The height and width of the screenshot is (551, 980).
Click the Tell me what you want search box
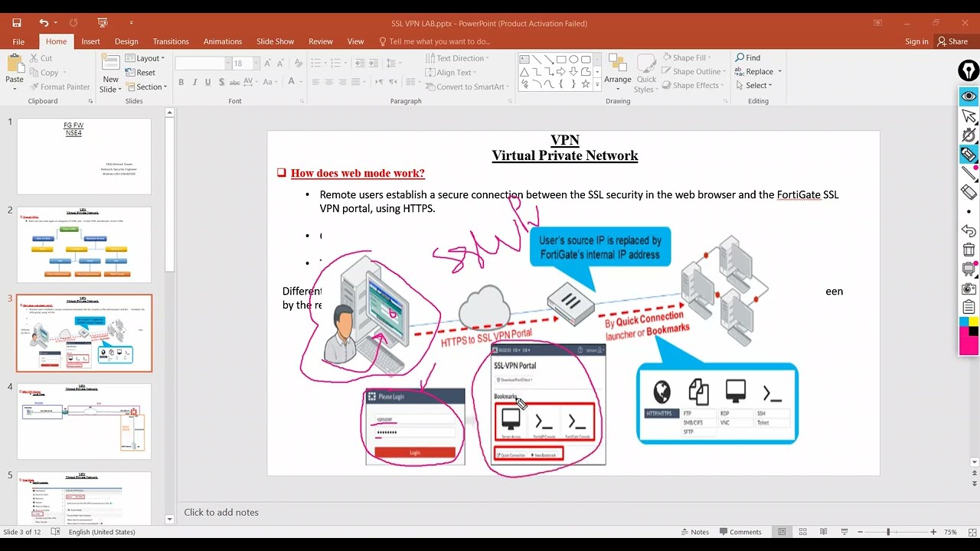pos(435,41)
